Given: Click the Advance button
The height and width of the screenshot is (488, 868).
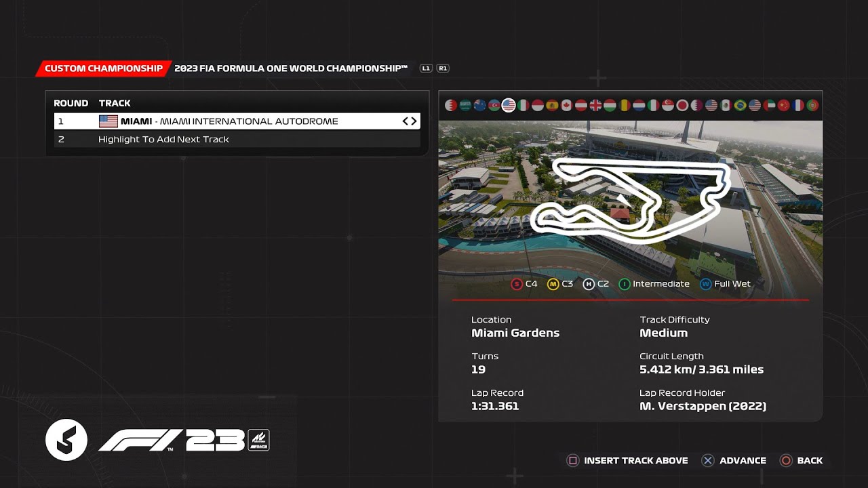Looking at the screenshot, I should [734, 461].
